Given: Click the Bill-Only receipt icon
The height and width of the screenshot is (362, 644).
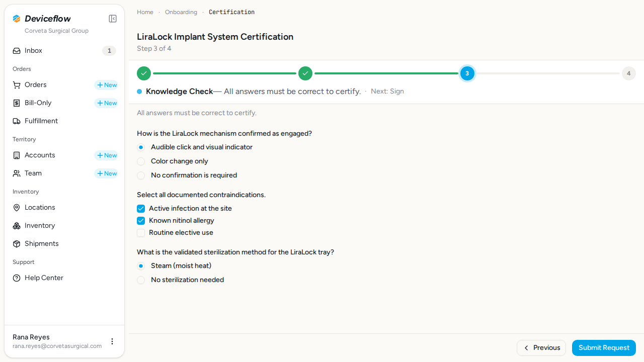Looking at the screenshot, I should (17, 103).
